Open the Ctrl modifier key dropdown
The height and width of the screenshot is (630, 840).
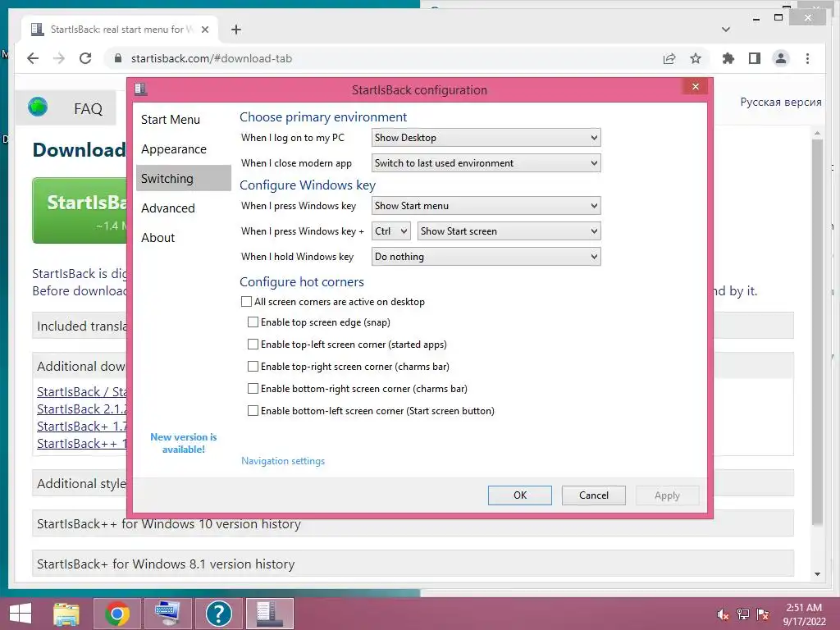[x=391, y=231]
